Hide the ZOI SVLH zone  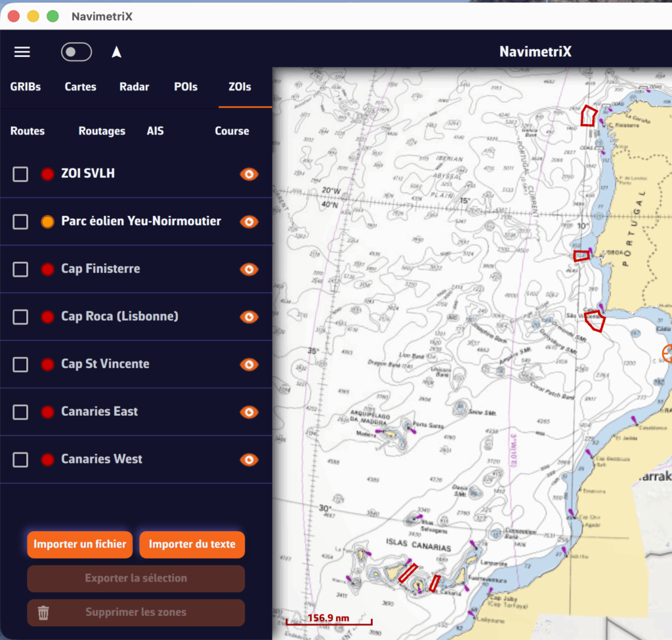[249, 174]
